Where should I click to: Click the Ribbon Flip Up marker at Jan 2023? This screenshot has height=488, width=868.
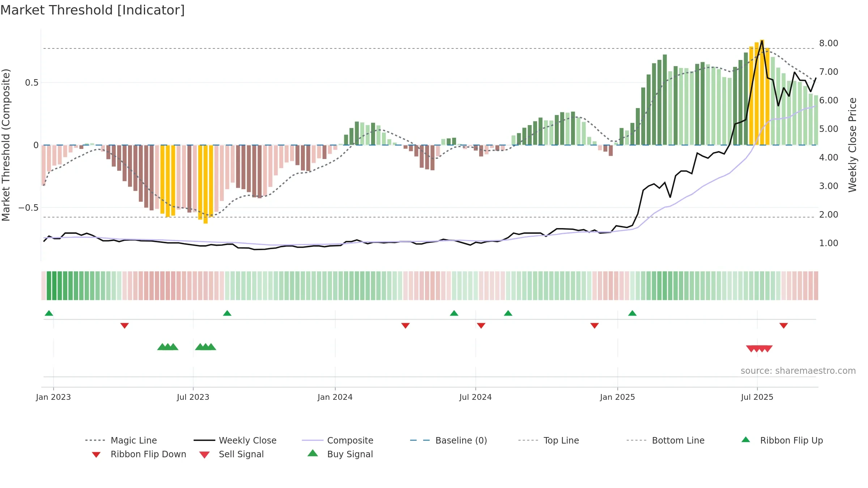(49, 313)
